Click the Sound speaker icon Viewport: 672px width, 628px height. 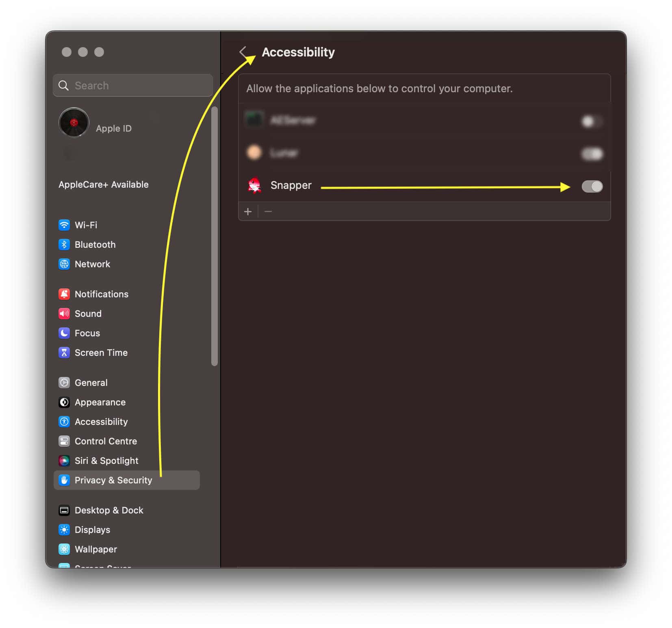tap(64, 314)
